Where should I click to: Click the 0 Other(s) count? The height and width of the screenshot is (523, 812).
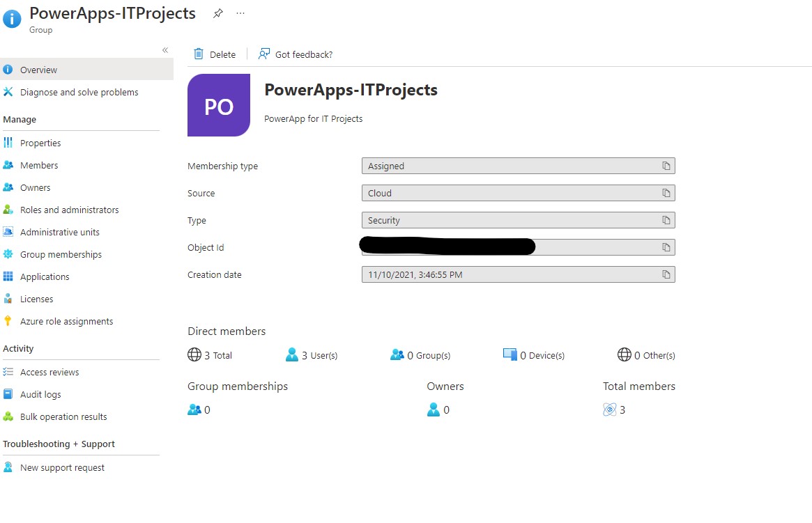646,355
